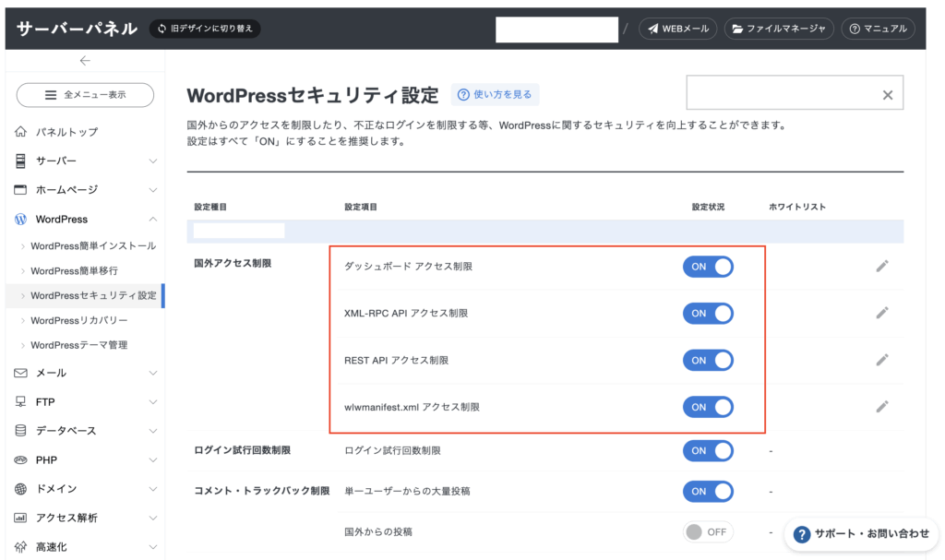Viewport: 945px width, 560px height.
Task: Click the Panel Top home icon
Action: pyautogui.click(x=20, y=131)
